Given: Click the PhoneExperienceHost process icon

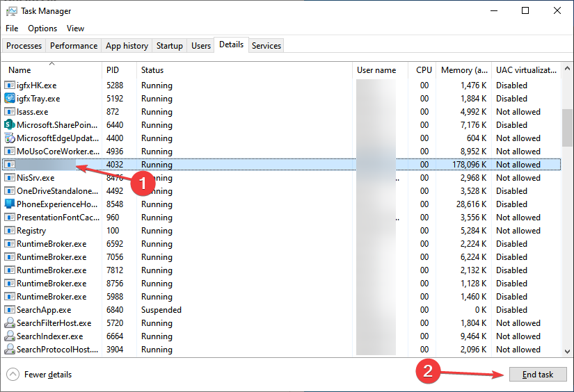Looking at the screenshot, I should pos(10,204).
